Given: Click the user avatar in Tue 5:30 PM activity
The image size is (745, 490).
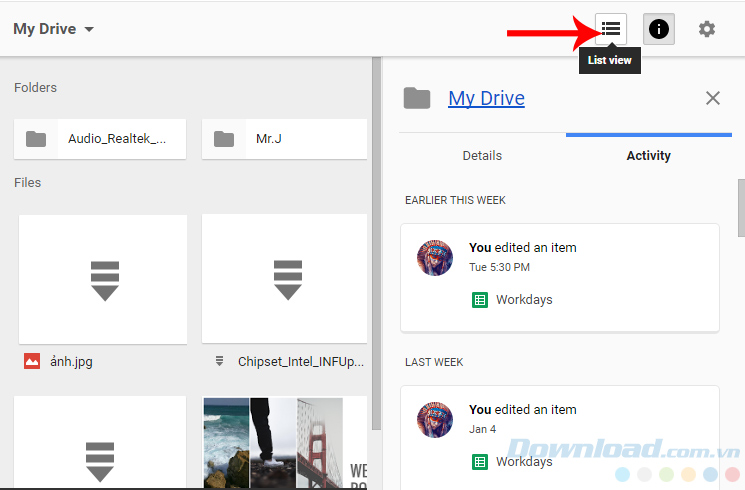Looking at the screenshot, I should click(x=435, y=258).
